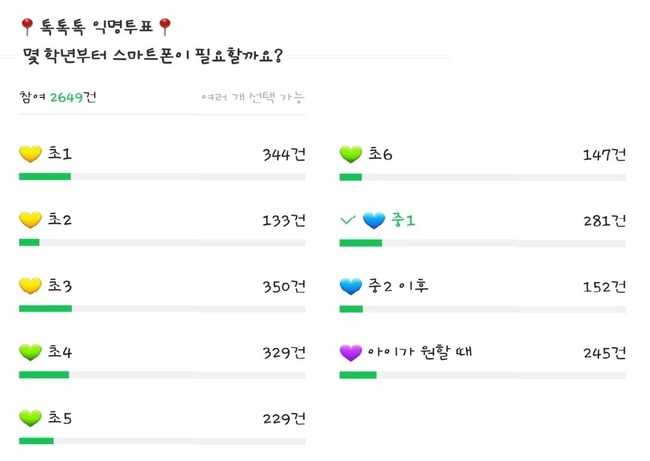Click the poll question 몇 학년부터 스마트폰이 필요할까요
Viewport: 650px width, 461px height.
153,56
